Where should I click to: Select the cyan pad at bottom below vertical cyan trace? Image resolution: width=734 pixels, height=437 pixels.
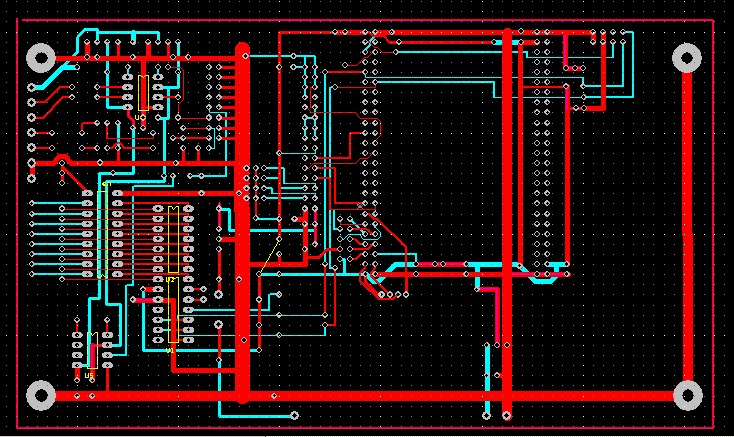coord(486,415)
